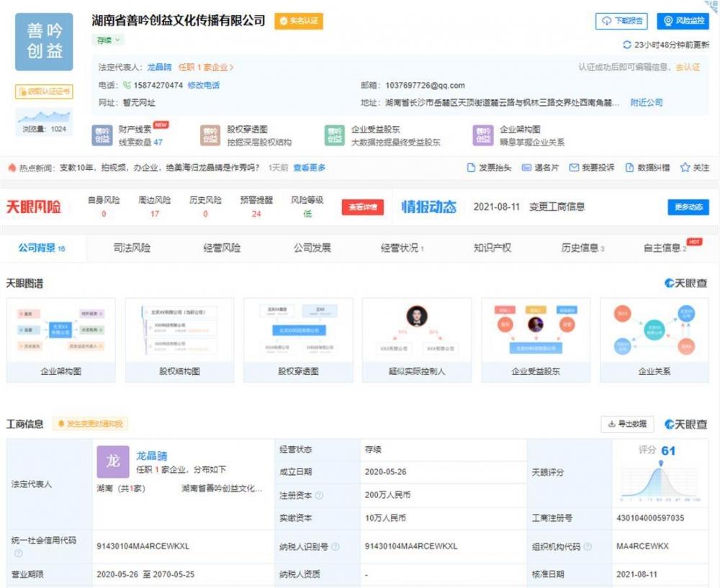The image size is (720, 588).
Task: Expand 任职 1 家企业 chevron
Action: point(231,68)
